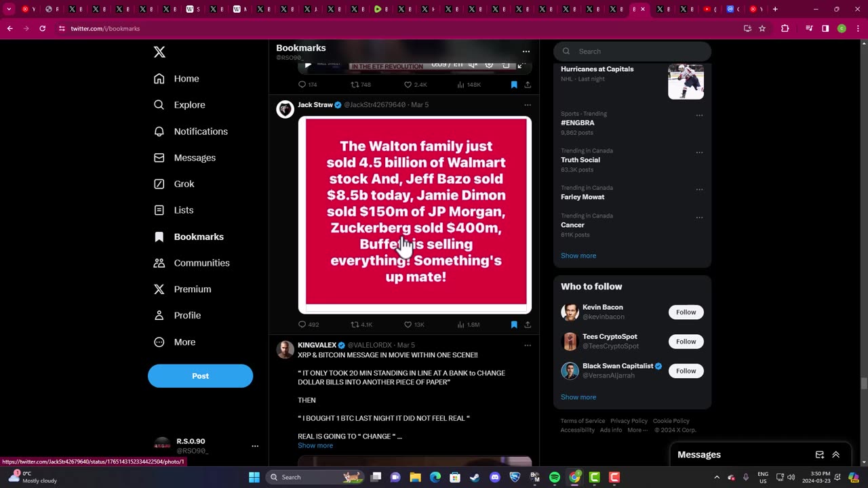868x488 pixels.
Task: Bookmark page with star icon in address bar
Action: pos(762,28)
